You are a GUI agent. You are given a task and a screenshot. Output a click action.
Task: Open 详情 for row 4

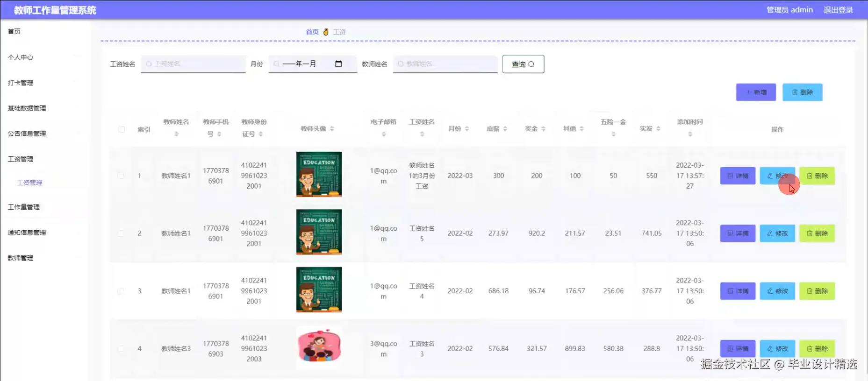click(738, 348)
